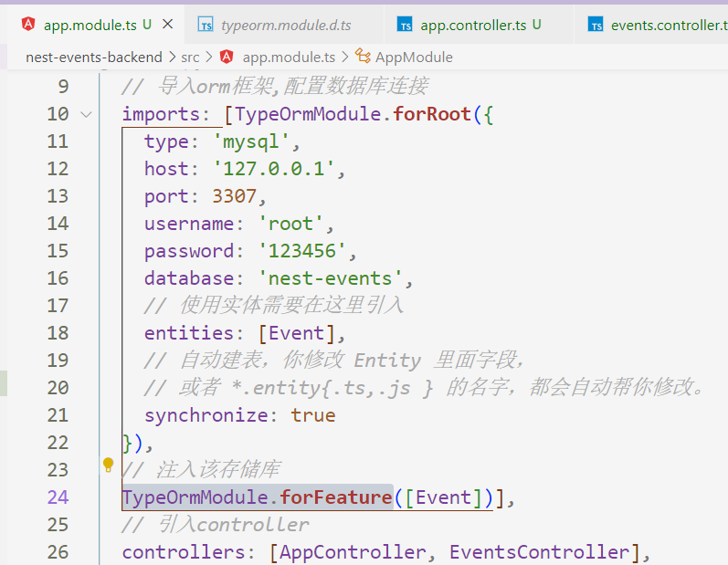Select the events.controller.ts tab
The height and width of the screenshot is (565, 728).
click(669, 26)
